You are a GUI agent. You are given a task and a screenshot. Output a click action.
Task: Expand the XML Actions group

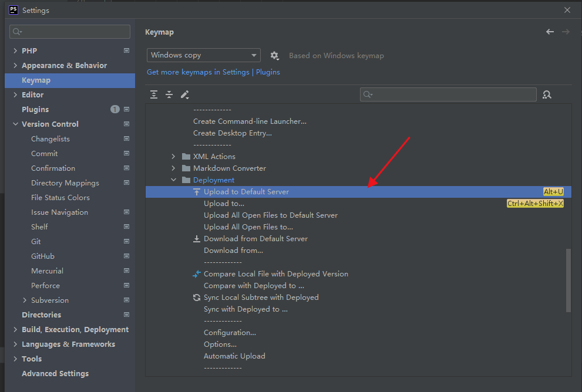(x=173, y=157)
